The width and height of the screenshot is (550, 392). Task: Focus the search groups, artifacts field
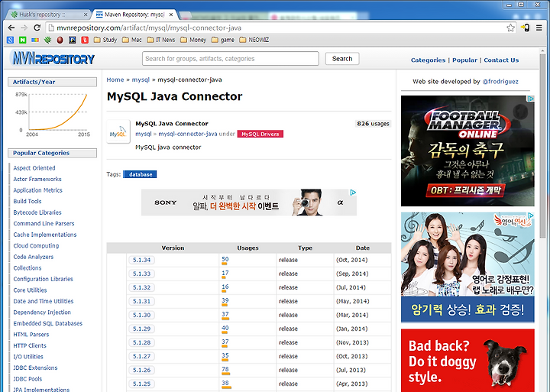pyautogui.click(x=231, y=59)
